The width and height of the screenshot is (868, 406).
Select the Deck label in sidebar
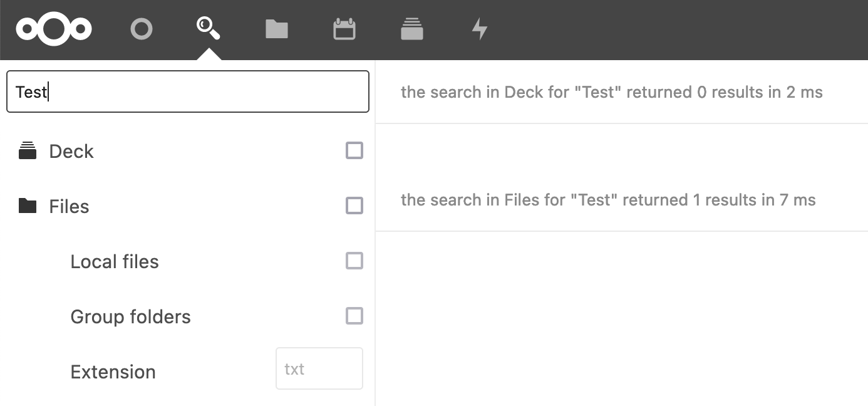pyautogui.click(x=71, y=152)
